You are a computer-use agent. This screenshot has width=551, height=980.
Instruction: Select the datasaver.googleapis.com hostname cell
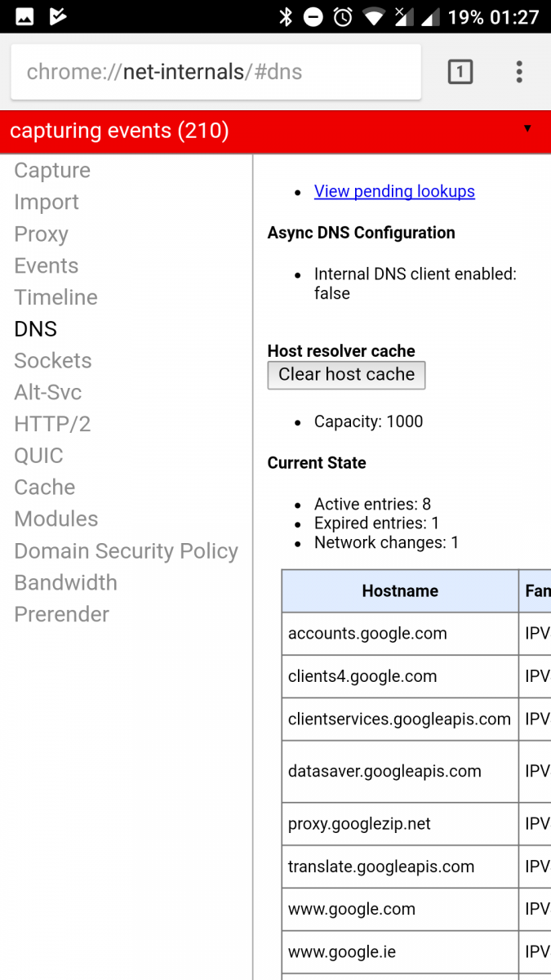[400, 772]
